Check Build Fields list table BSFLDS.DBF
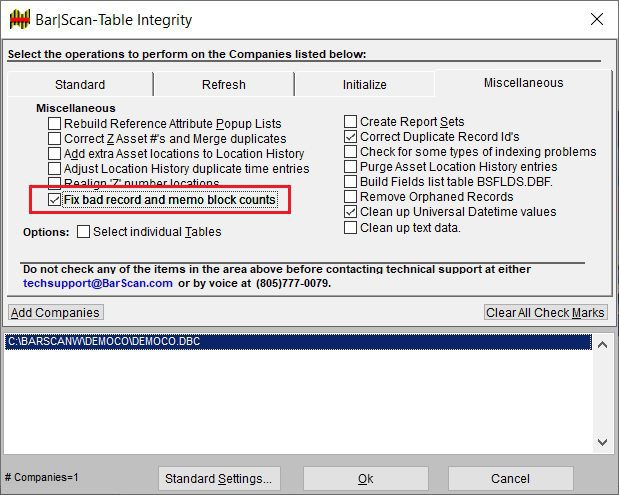Screen dimensions: 619x495 [x=351, y=182]
